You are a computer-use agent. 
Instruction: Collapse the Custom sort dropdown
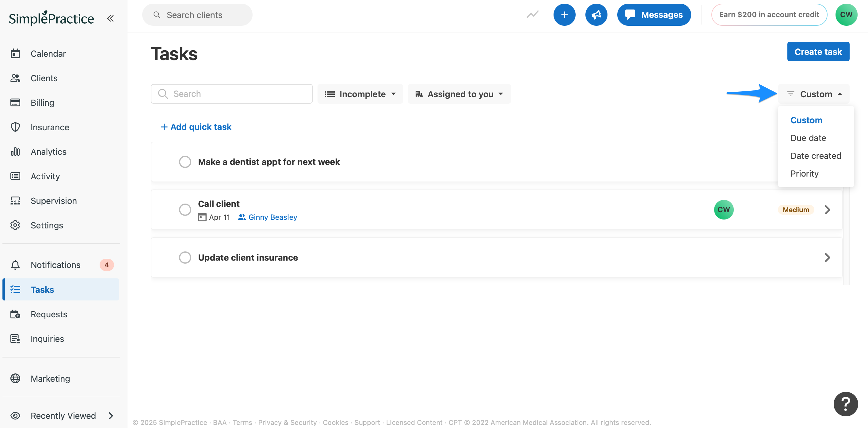point(814,94)
